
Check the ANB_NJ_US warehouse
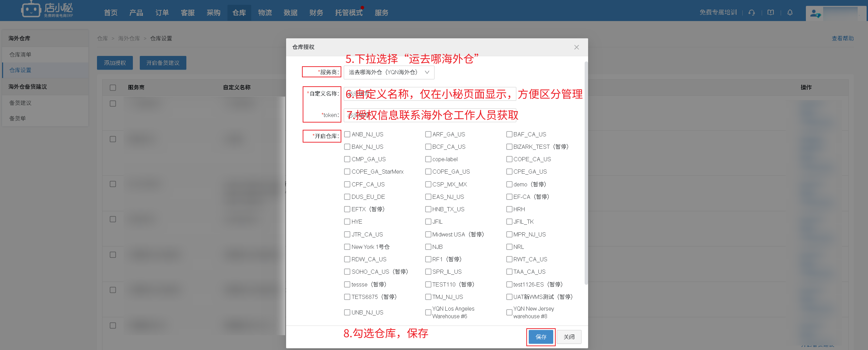347,134
